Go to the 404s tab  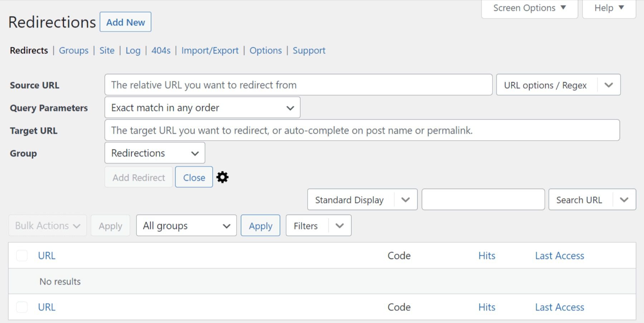[161, 50]
